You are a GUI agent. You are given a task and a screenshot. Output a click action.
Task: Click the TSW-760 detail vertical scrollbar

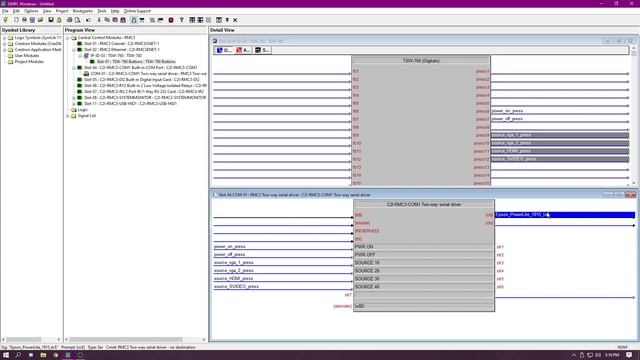[633, 117]
